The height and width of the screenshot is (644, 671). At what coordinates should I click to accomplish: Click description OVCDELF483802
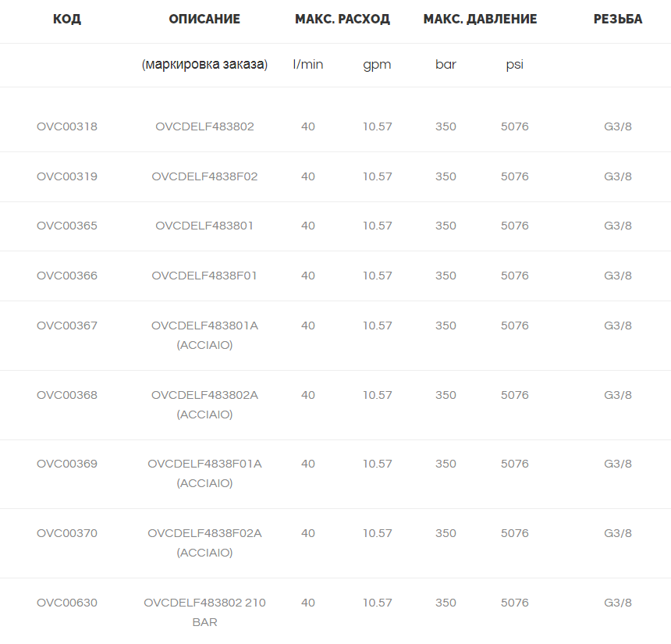(204, 126)
